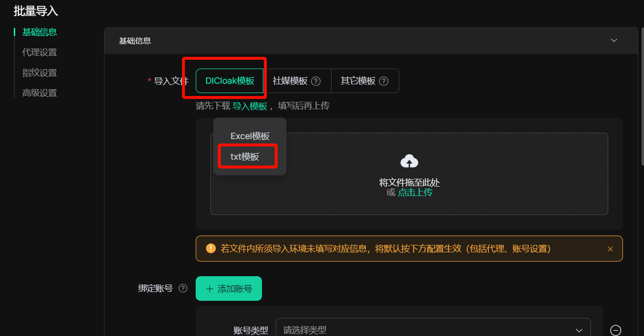Open help icon next to 其它模板
This screenshot has height=336, width=644.
click(x=384, y=81)
